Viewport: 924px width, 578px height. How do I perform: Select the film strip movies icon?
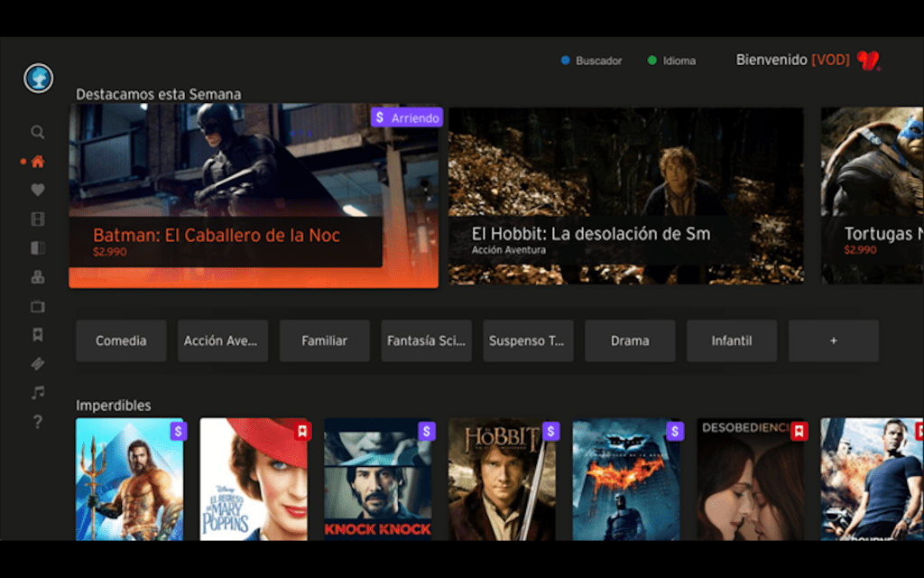38,219
